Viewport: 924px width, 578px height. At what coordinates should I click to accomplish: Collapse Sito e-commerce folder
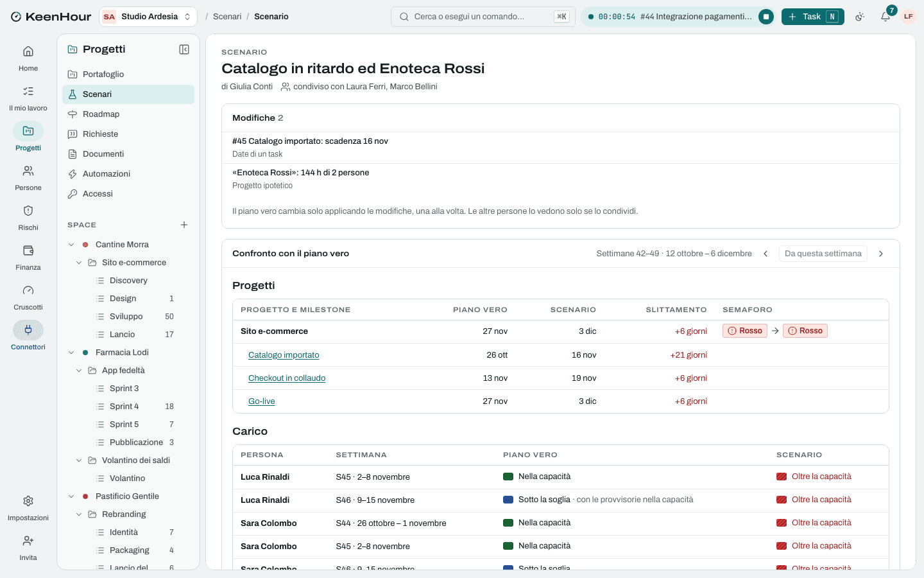click(x=79, y=263)
